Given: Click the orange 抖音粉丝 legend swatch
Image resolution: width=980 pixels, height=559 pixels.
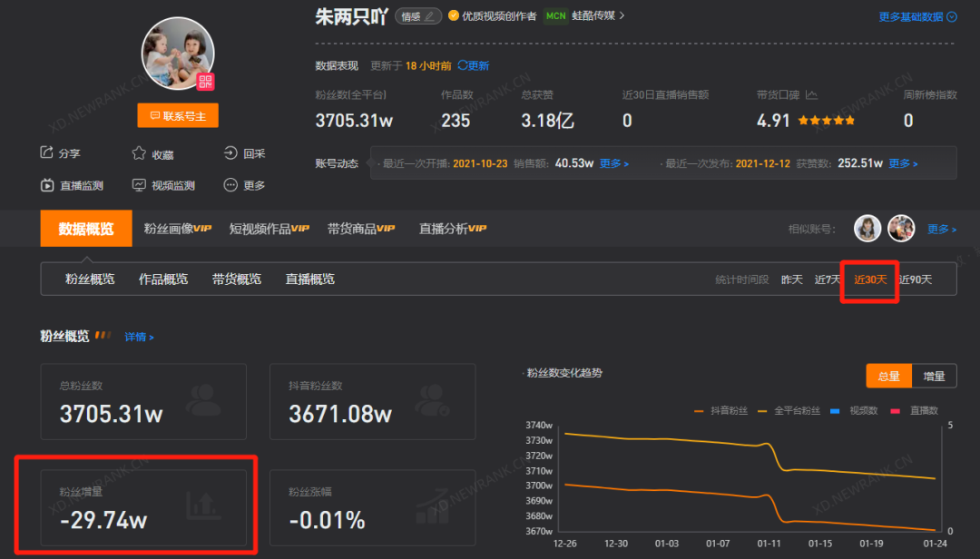Looking at the screenshot, I should [699, 410].
